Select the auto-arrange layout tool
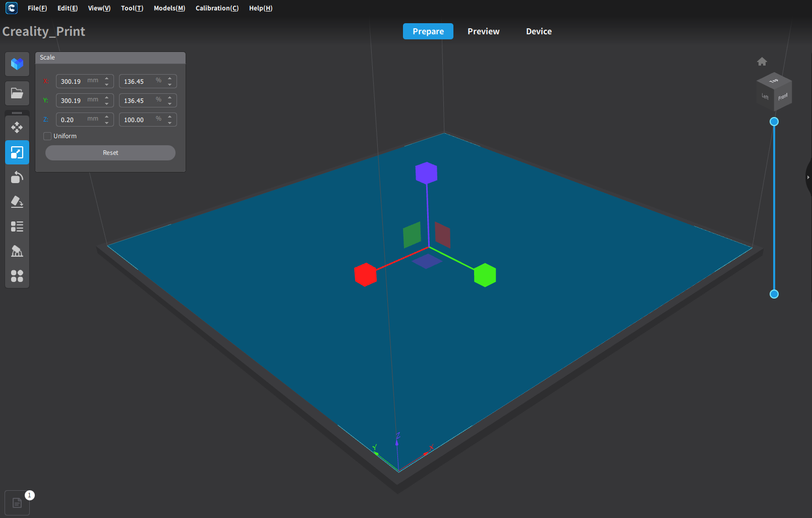The height and width of the screenshot is (518, 812). tap(17, 276)
